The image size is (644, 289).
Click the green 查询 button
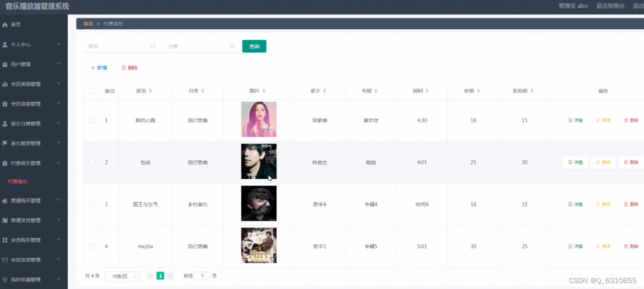coord(254,46)
